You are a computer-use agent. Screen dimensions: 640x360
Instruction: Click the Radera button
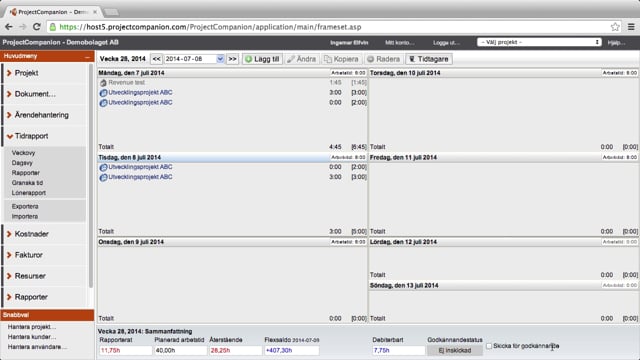(x=384, y=59)
